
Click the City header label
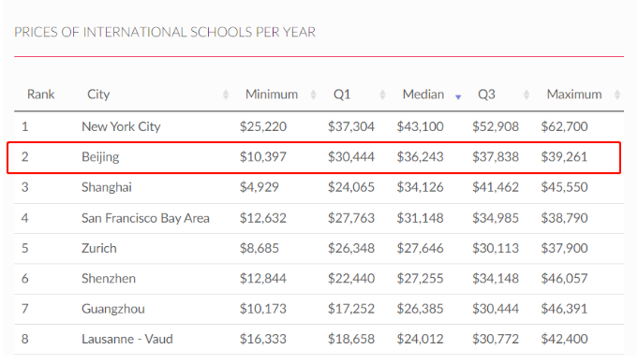pos(98,95)
